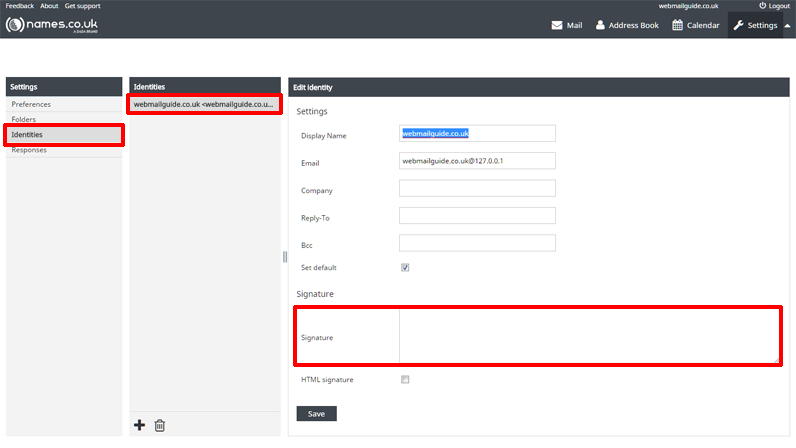Screen dimensions: 796x448
Task: Click the Email input field
Action: (477, 161)
